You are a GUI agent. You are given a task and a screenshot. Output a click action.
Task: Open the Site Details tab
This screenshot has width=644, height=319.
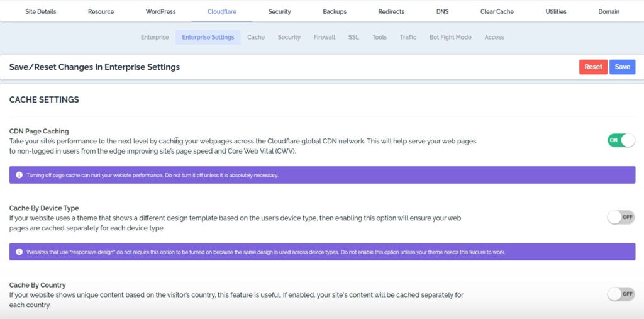pyautogui.click(x=41, y=11)
